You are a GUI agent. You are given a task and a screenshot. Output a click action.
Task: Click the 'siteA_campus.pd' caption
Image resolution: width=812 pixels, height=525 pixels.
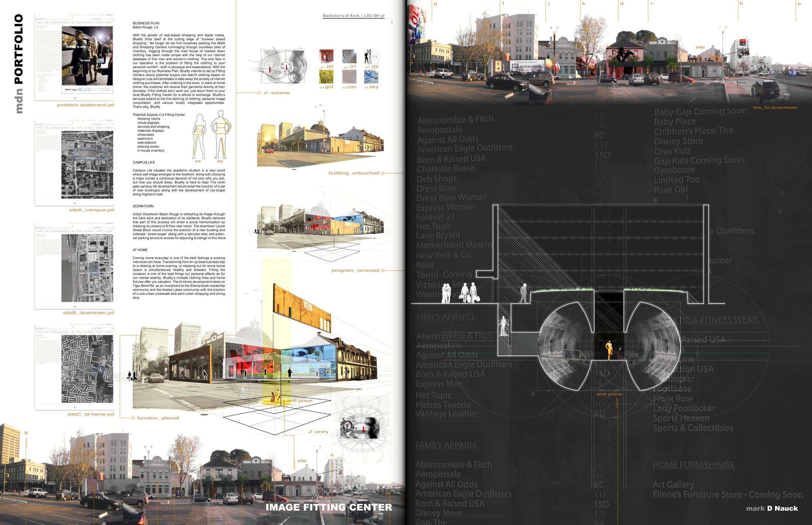coord(91,210)
